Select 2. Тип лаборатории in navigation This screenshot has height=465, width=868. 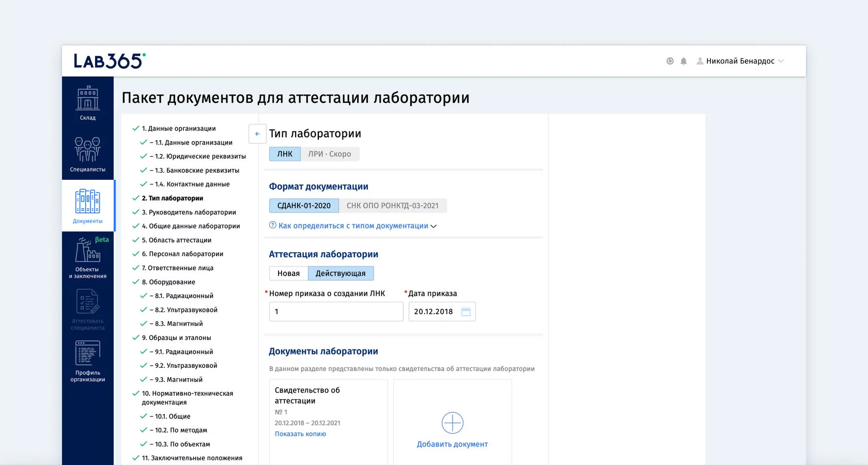tap(173, 198)
